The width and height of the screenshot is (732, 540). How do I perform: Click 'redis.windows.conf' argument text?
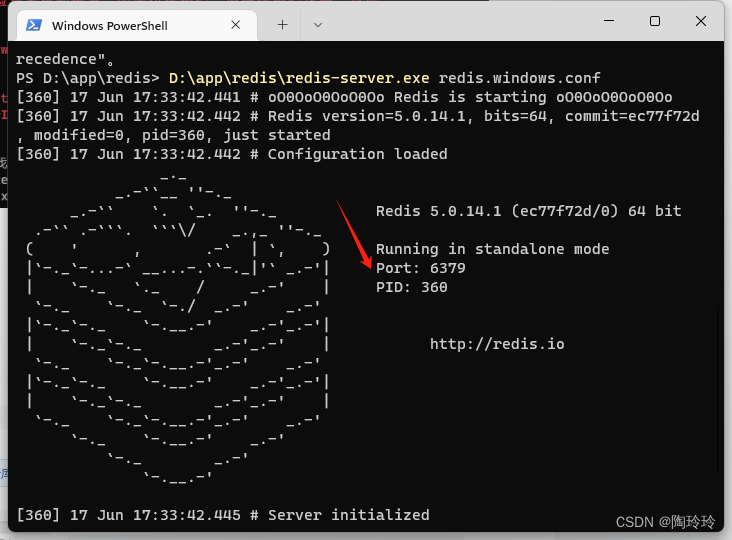519,78
